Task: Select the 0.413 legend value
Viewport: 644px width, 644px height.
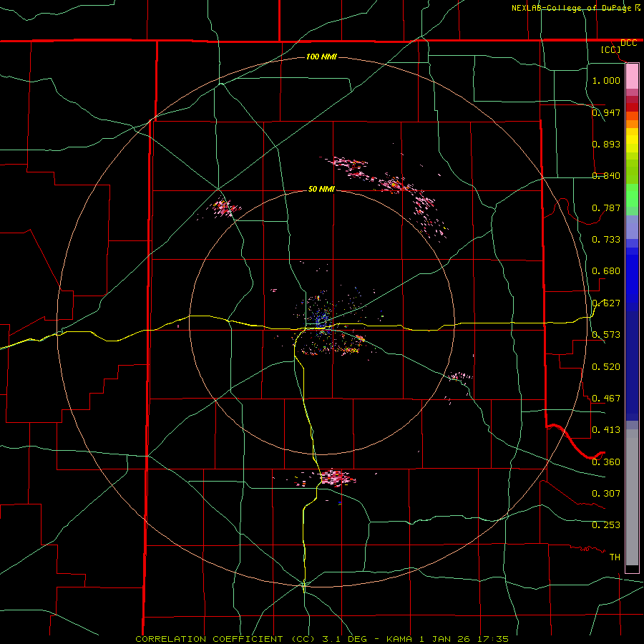Action: click(x=606, y=429)
